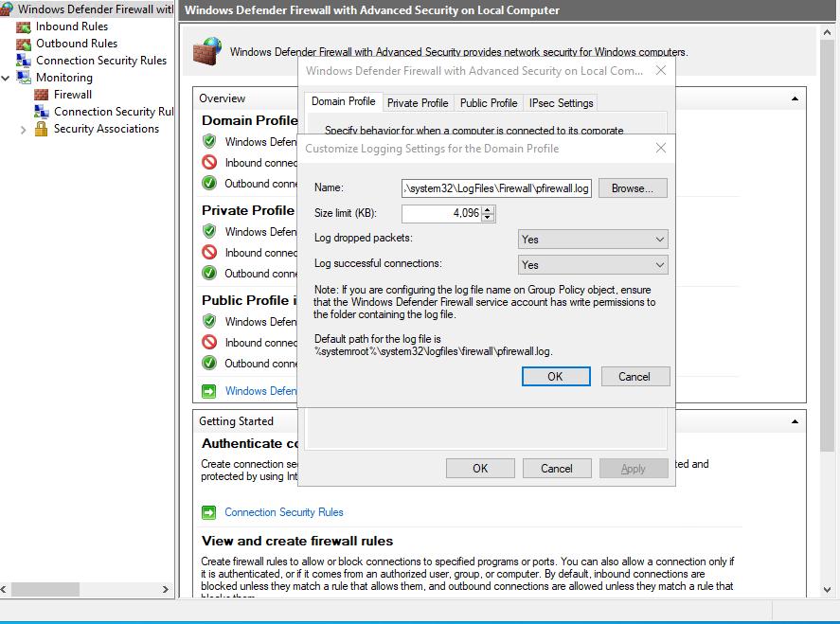Image resolution: width=840 pixels, height=624 pixels.
Task: Collapse the Monitoring tree node
Action: click(x=7, y=78)
